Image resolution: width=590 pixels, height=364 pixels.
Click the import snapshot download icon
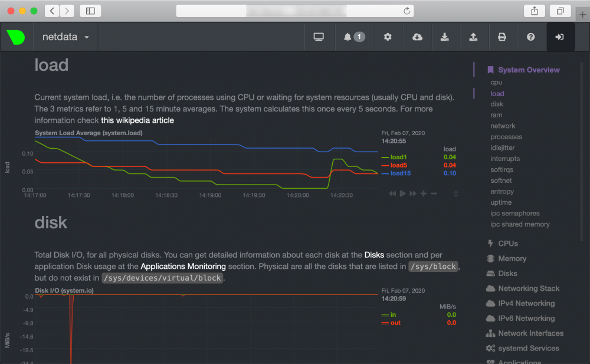(445, 37)
